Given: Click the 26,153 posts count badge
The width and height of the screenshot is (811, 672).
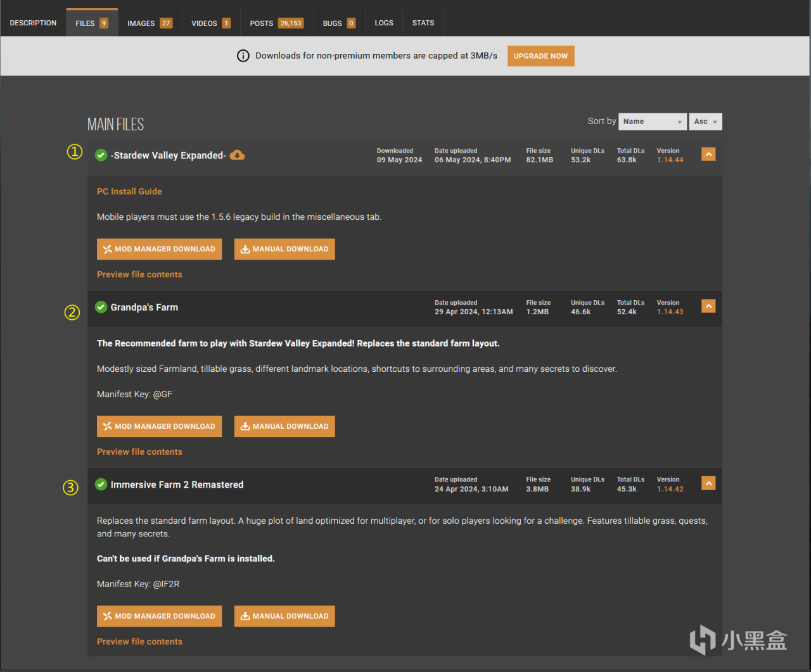Looking at the screenshot, I should (291, 23).
